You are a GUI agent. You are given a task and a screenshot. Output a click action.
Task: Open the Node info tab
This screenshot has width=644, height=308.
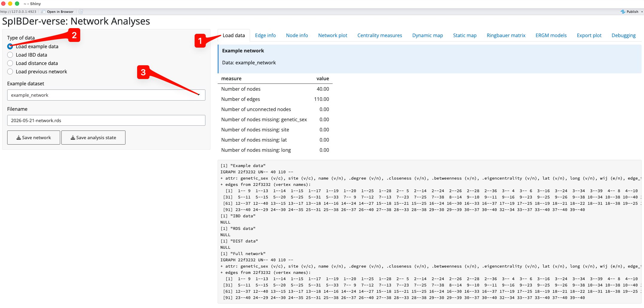click(297, 35)
